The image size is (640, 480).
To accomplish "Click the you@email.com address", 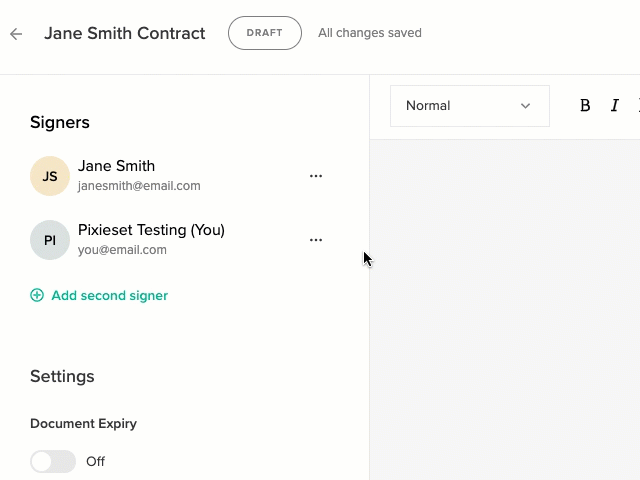I will pos(122,250).
